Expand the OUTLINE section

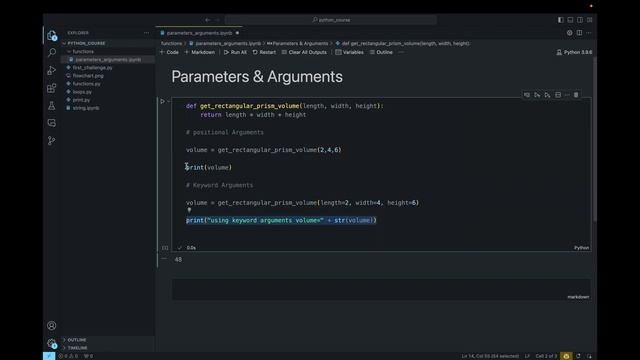(108, 340)
